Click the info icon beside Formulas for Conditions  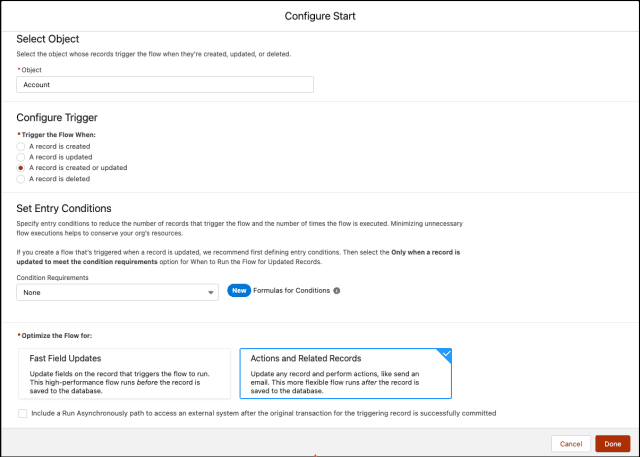click(337, 291)
